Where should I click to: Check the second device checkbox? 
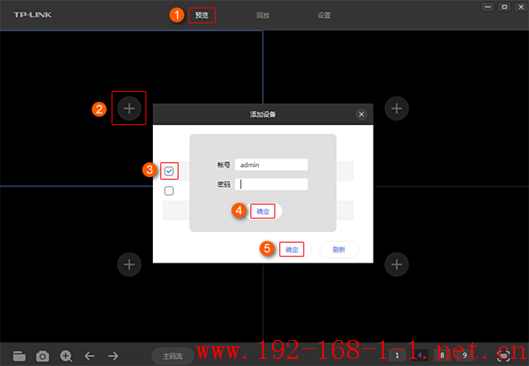(169, 191)
